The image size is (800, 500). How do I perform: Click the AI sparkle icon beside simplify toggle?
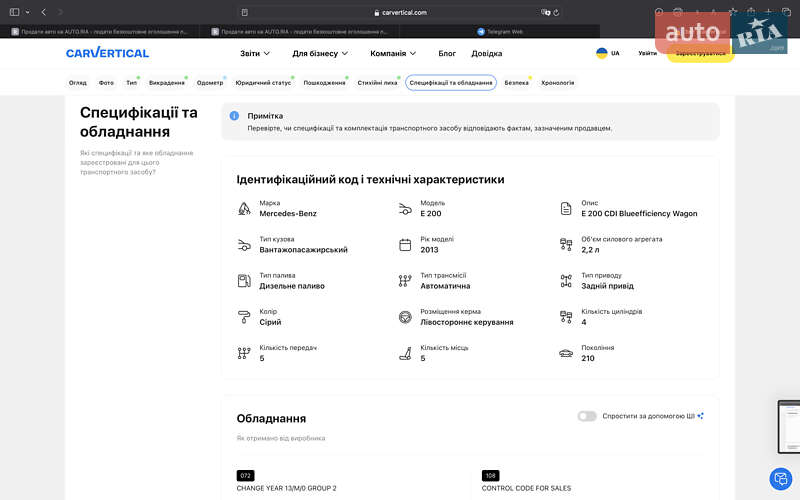click(701, 416)
